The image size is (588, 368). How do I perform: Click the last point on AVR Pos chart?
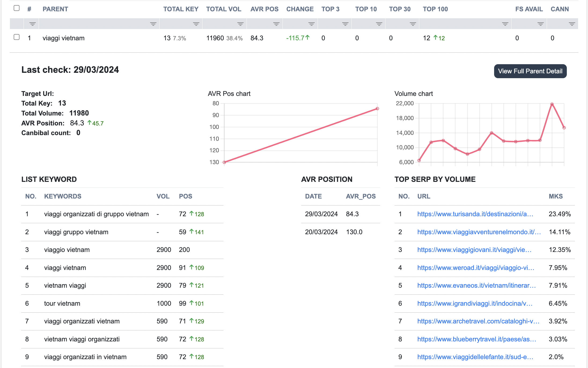tap(377, 109)
